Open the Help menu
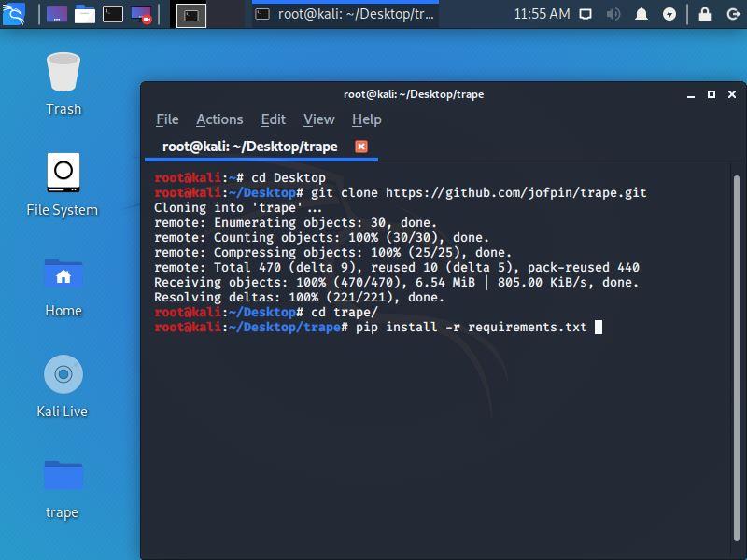Viewport: 747px width, 560px height. 366,119
